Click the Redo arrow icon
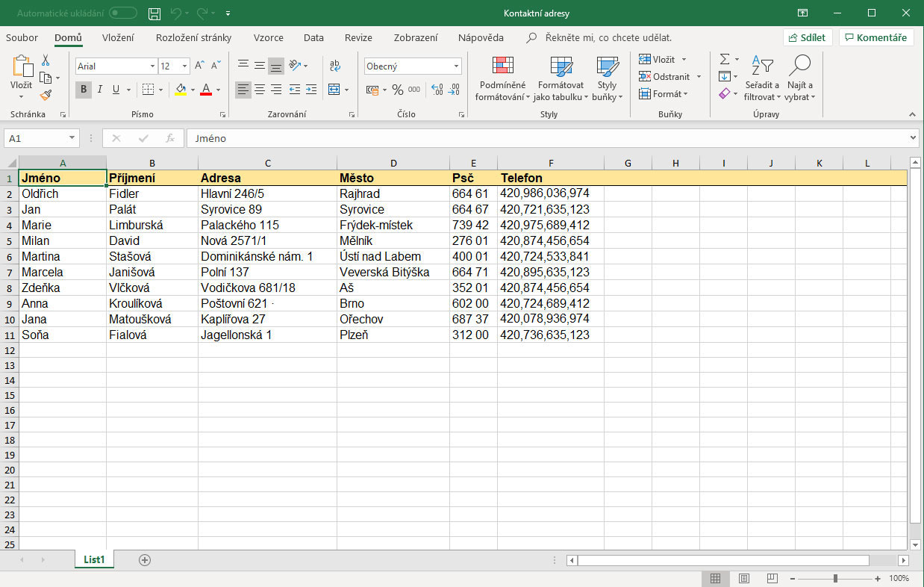Viewport: 924px width, 587px height. click(202, 13)
